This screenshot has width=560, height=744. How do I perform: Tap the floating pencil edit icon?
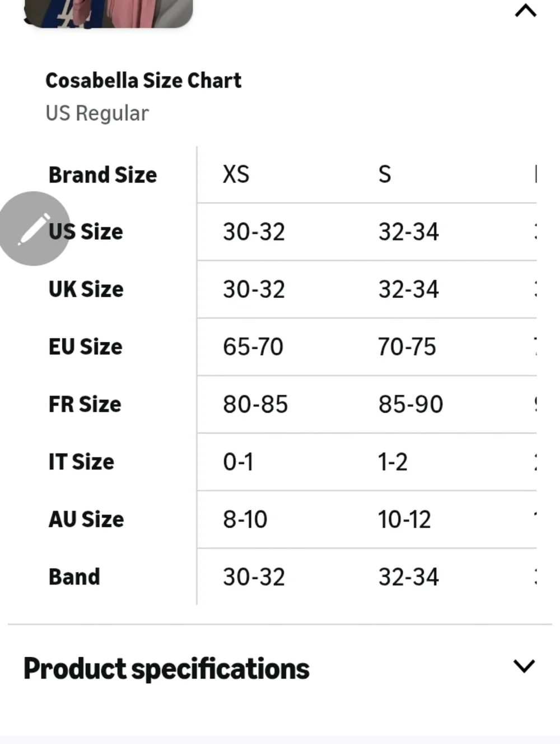coord(34,228)
